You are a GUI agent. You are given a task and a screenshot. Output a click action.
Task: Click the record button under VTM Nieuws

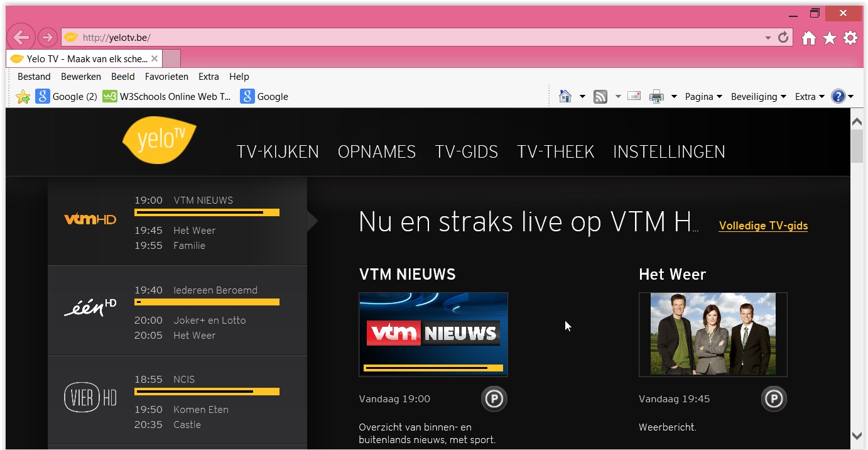click(x=494, y=399)
